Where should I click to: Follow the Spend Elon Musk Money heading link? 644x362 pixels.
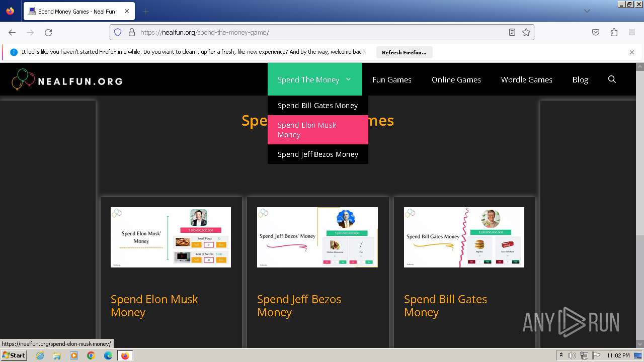pos(154,306)
